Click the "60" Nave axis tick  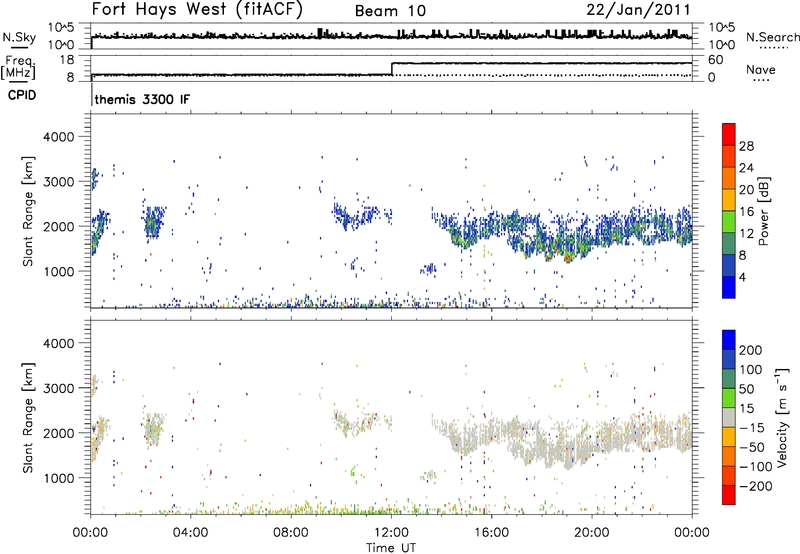716,60
